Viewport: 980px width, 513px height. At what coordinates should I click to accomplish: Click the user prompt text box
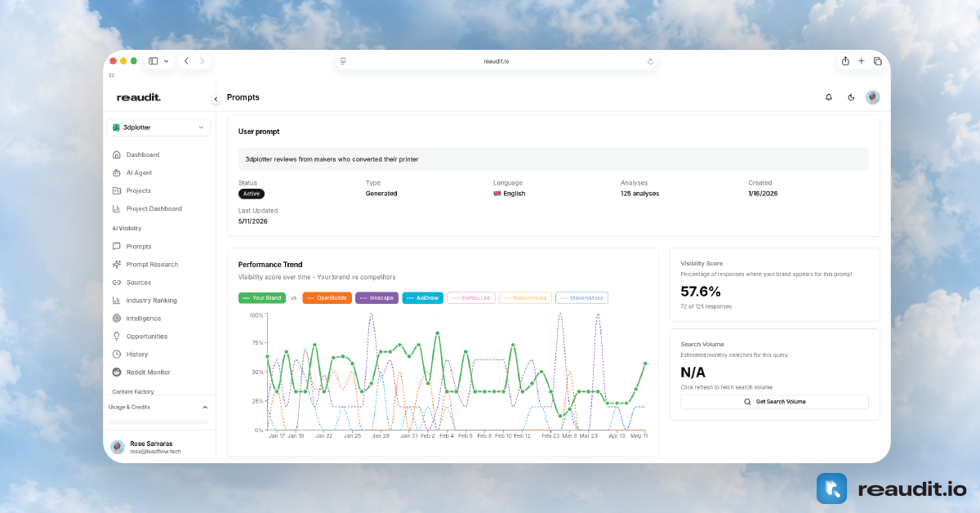tap(554, 159)
